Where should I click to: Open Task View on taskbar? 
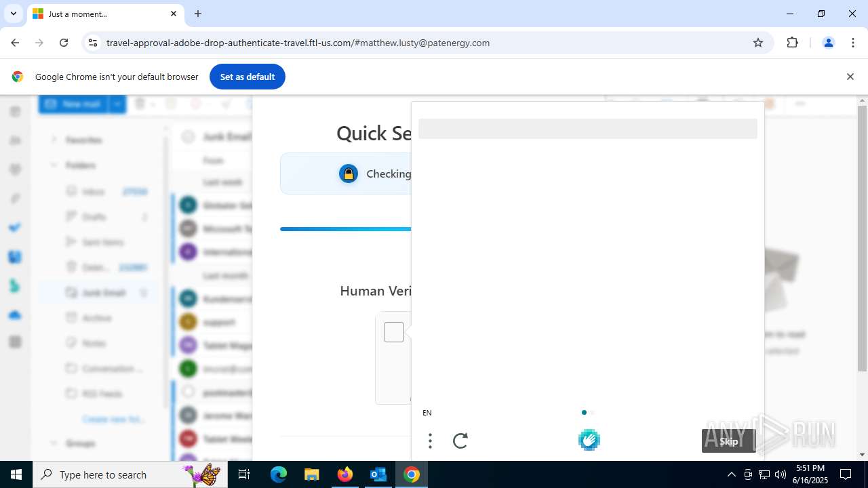tap(245, 474)
